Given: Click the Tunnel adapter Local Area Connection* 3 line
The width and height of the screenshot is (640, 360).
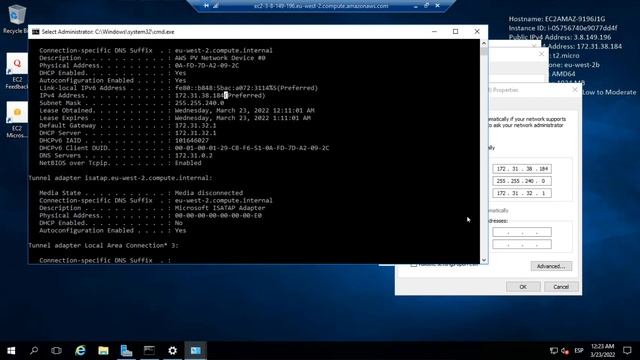Looking at the screenshot, I should pos(104,245).
